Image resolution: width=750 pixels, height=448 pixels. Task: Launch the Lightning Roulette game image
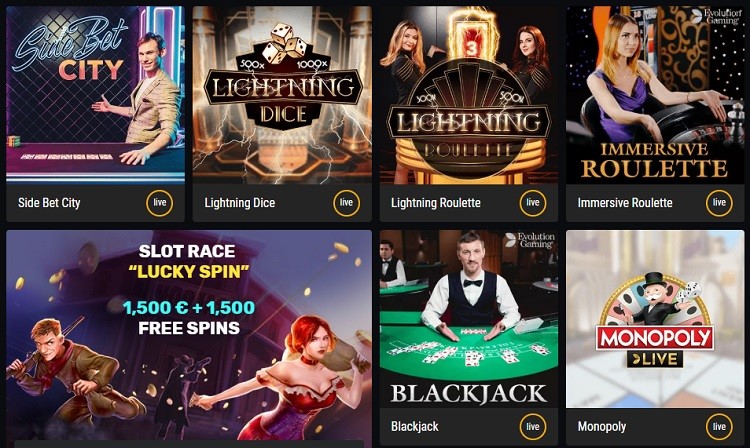pos(469,95)
